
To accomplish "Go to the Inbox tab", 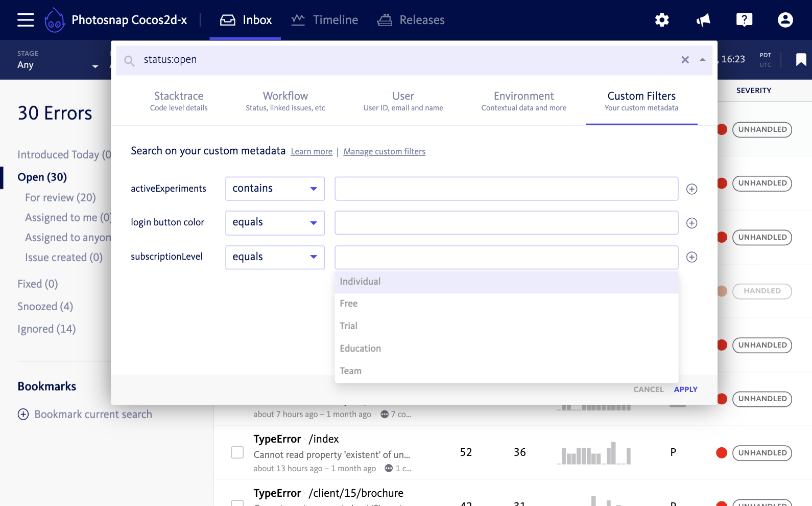I will 246,20.
